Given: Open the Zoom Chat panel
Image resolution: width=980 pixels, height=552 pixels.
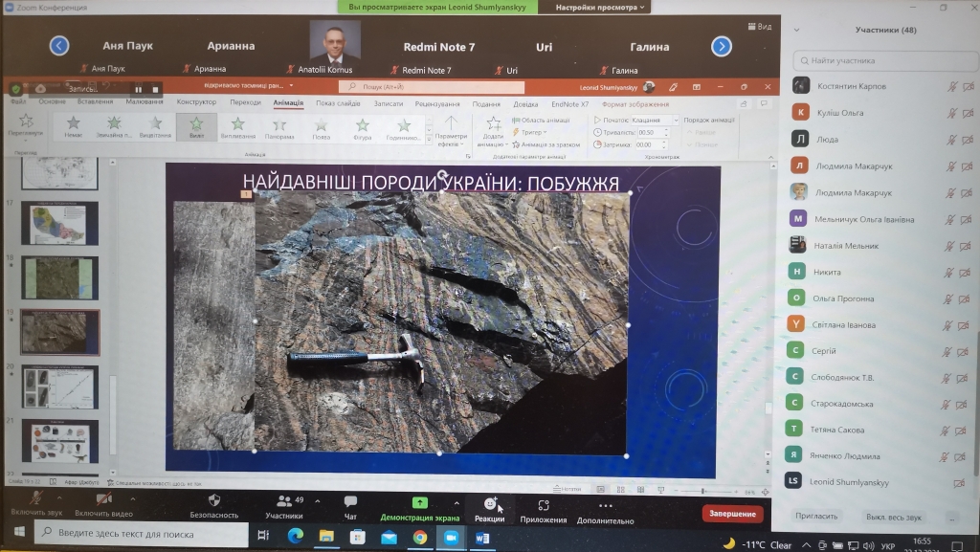Looking at the screenshot, I should (x=350, y=505).
